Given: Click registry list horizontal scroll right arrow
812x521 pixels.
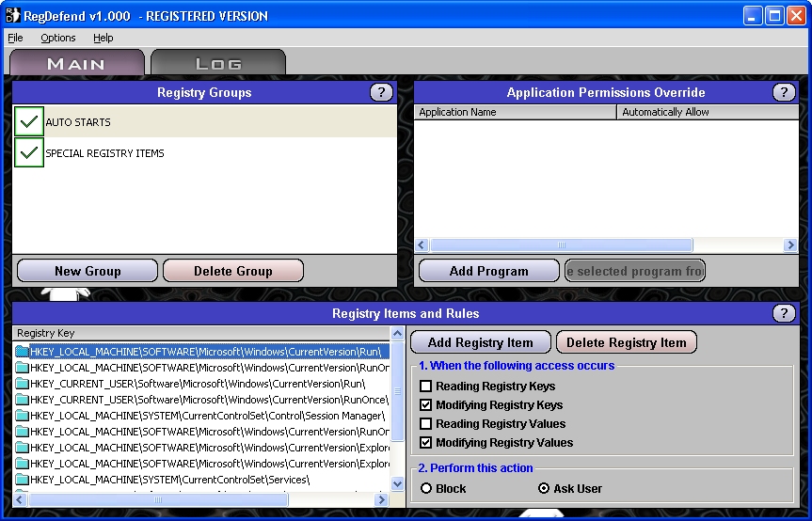Looking at the screenshot, I should tap(382, 499).
